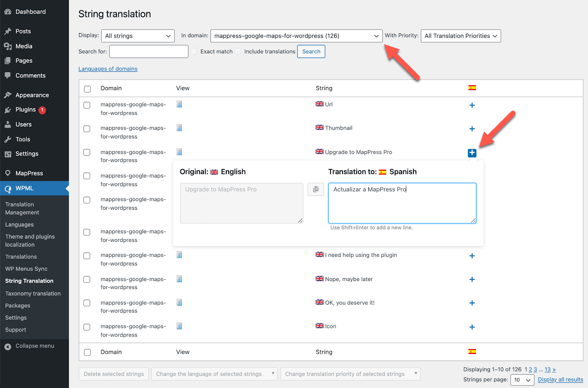Viewport: 588px width, 388px height.
Task: Add Spanish translation for Thumbnail string
Action: pyautogui.click(x=472, y=129)
